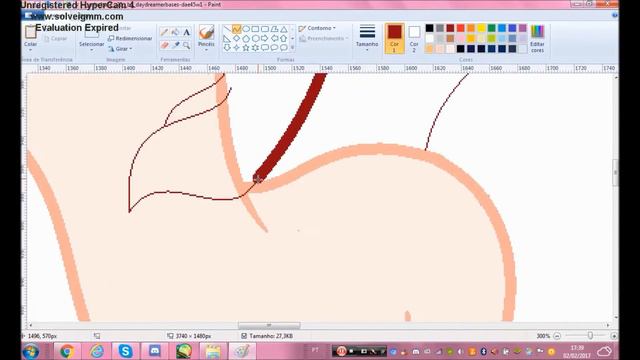
Task: Open the Colar paste dropdown arrow
Action: 31,50
